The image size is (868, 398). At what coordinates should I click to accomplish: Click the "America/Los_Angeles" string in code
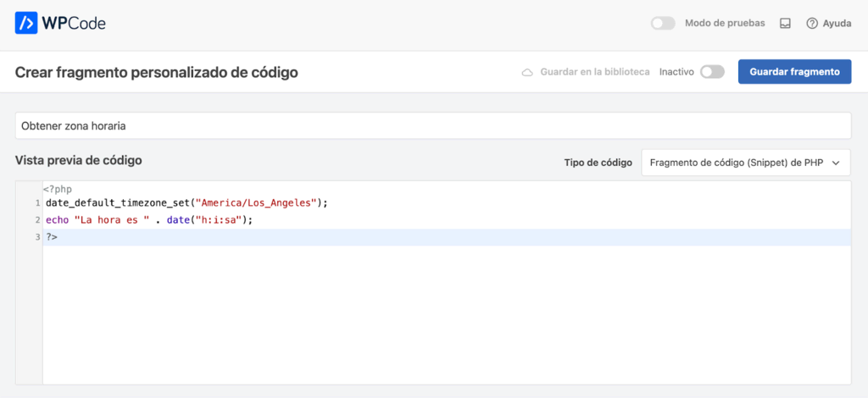(256, 203)
